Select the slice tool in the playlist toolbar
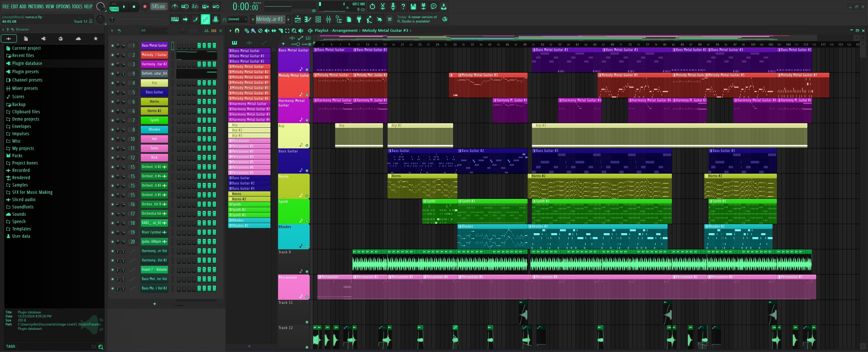 [x=280, y=31]
